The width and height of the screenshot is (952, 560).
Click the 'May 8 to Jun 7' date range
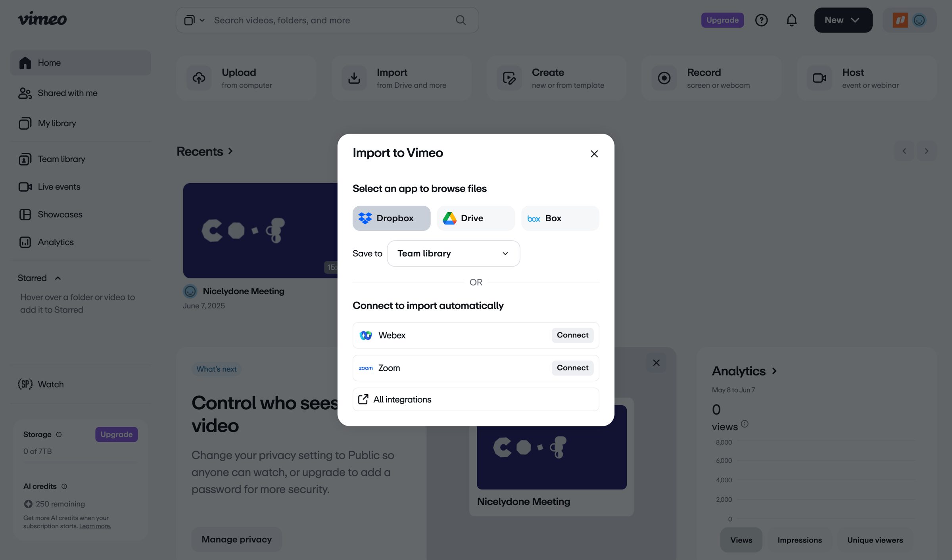[733, 390]
